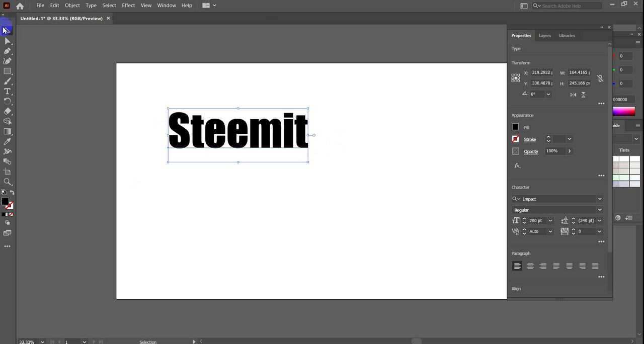The height and width of the screenshot is (344, 644).
Task: Justify with last line aligned left
Action: tap(556, 266)
